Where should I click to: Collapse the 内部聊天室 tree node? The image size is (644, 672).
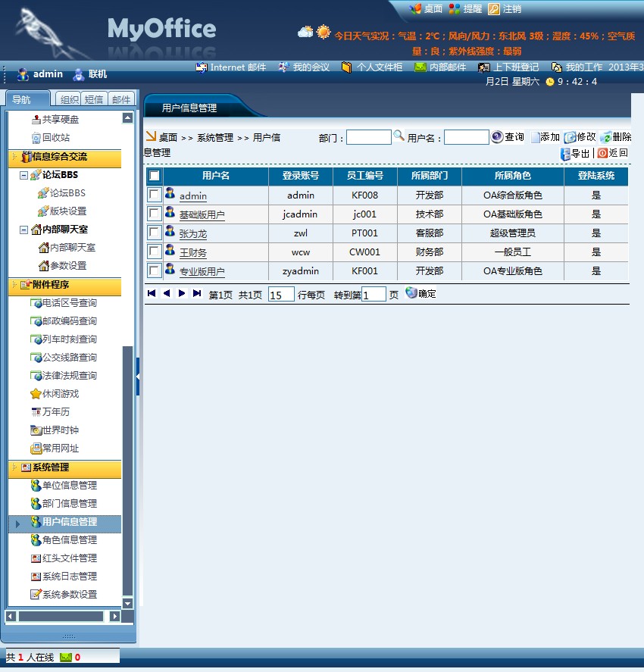pos(24,230)
